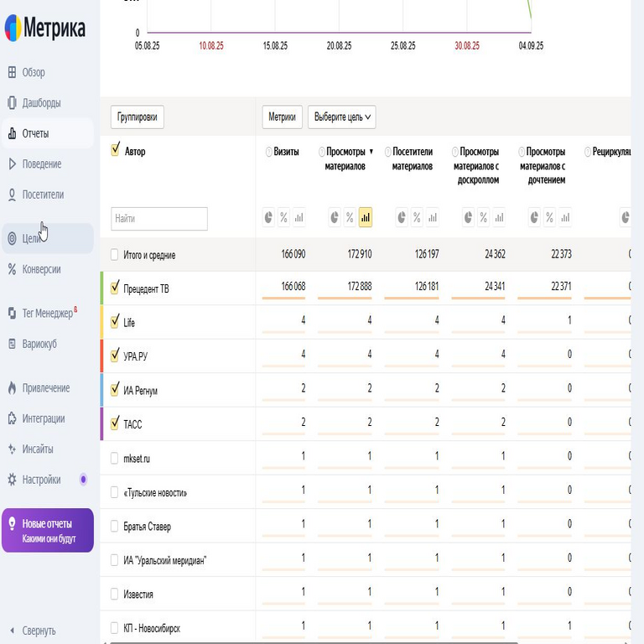644x644 pixels.
Task: Click the Настройки gear icon
Action: coord(13,480)
